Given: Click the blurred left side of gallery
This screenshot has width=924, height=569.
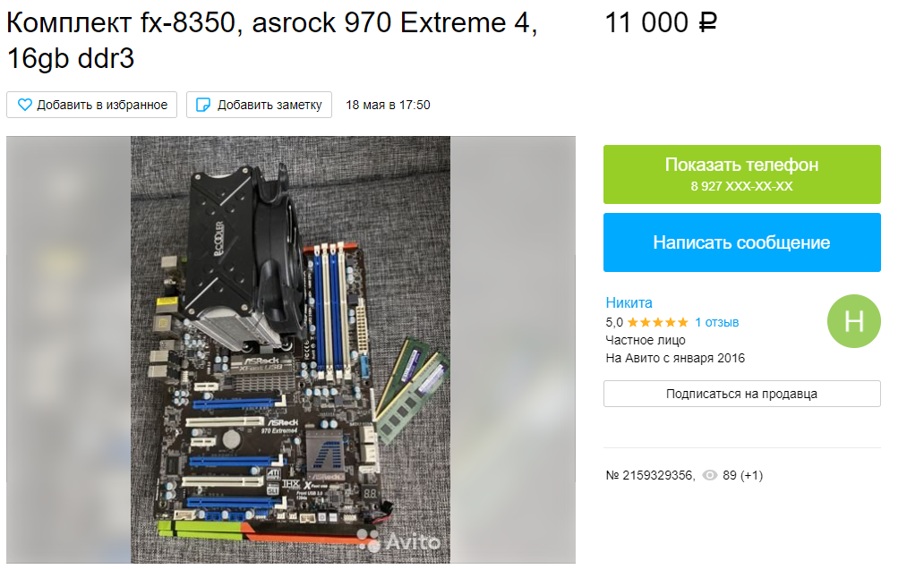Looking at the screenshot, I should tap(68, 350).
